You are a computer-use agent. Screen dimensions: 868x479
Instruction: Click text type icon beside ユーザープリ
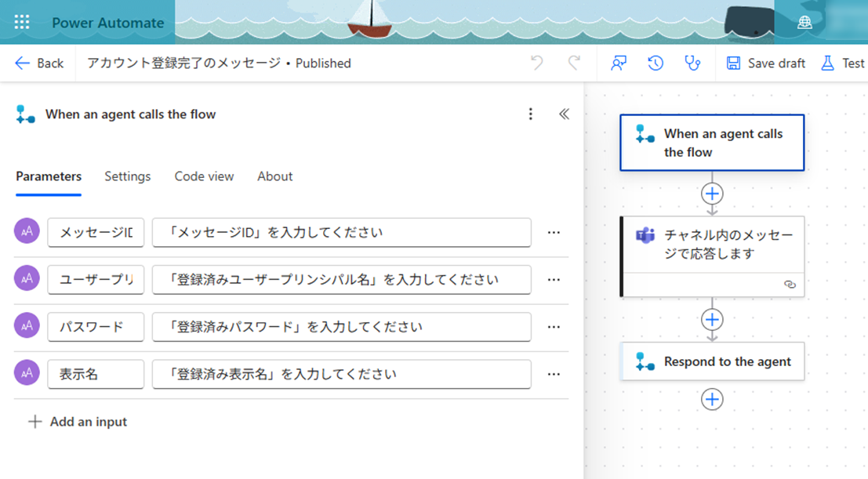pyautogui.click(x=27, y=278)
